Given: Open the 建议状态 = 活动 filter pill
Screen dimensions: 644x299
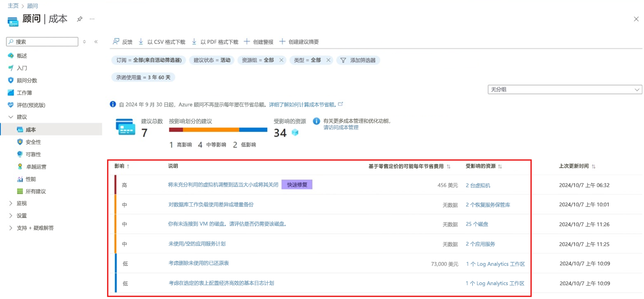Looking at the screenshot, I should (x=211, y=60).
